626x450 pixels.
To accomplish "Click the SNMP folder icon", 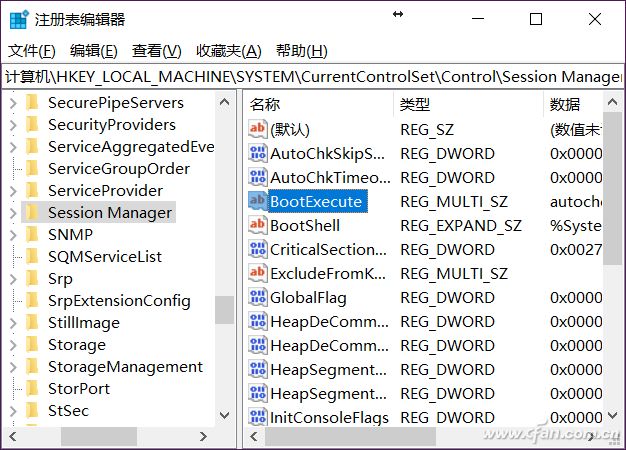I will pos(32,234).
